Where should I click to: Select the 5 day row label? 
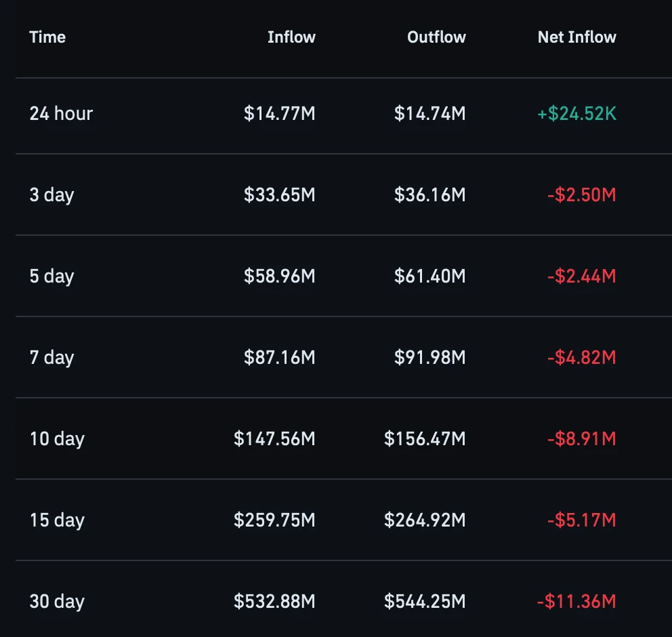point(52,276)
